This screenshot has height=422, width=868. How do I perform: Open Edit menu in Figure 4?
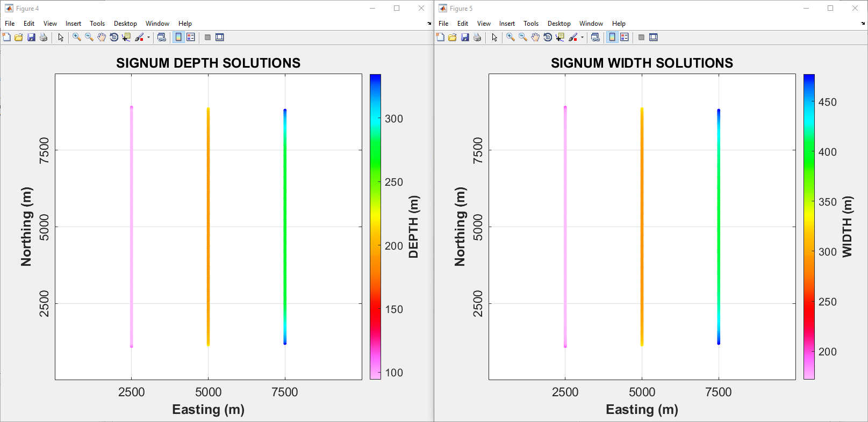pos(29,24)
